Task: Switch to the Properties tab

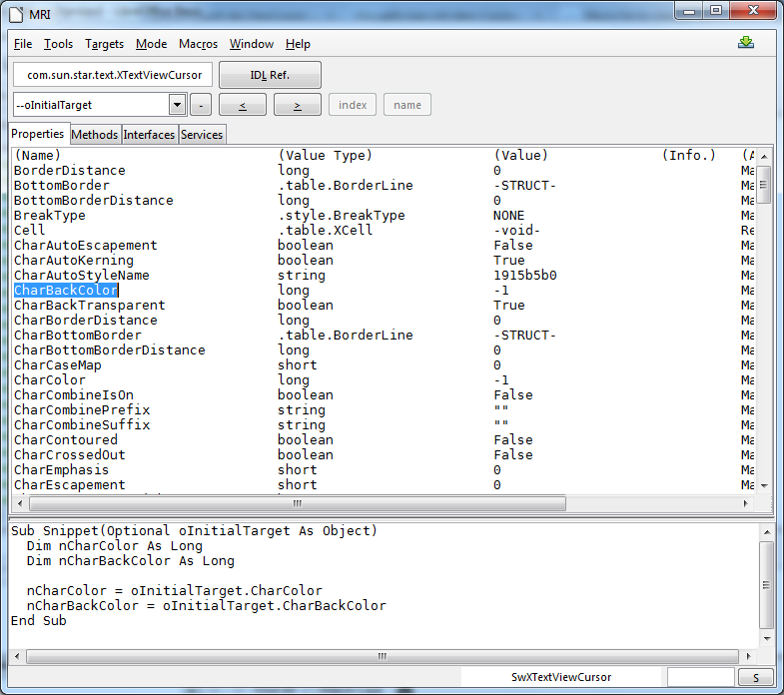Action: tap(38, 134)
